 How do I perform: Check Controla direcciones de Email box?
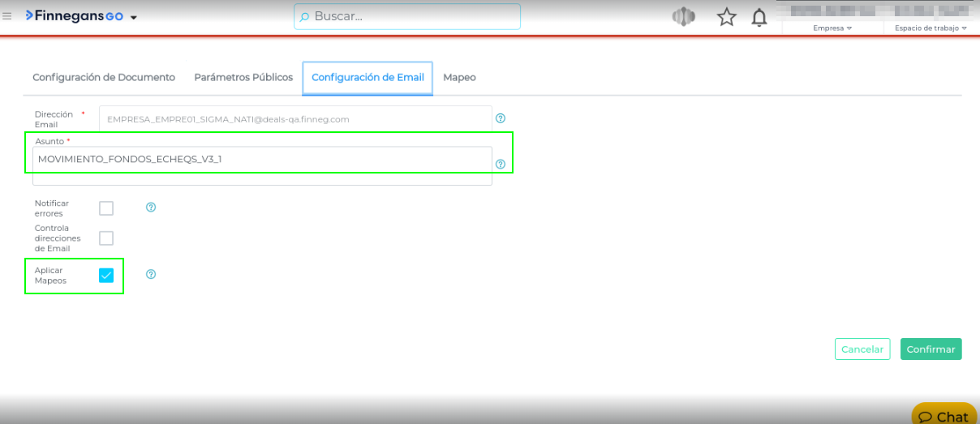106,238
